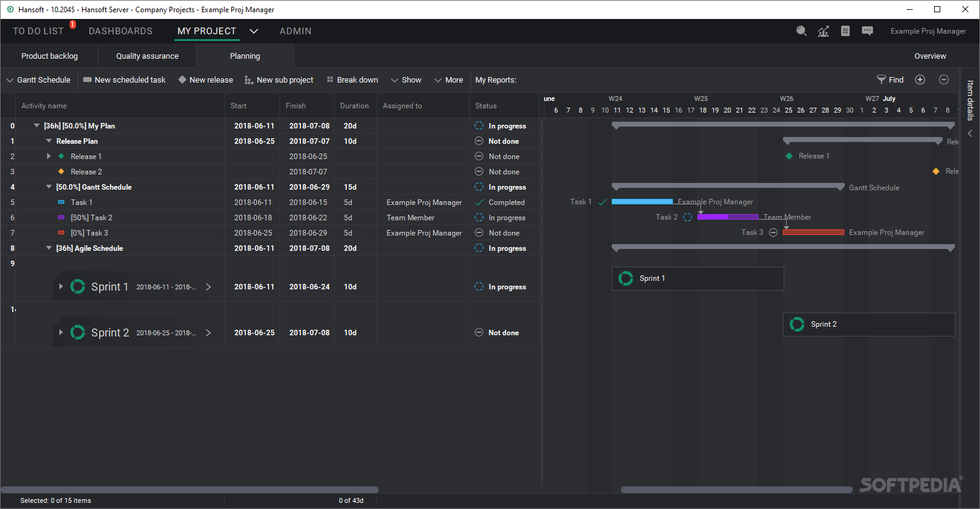Collapse the Release Plan row
This screenshot has height=509, width=980.
click(x=49, y=141)
